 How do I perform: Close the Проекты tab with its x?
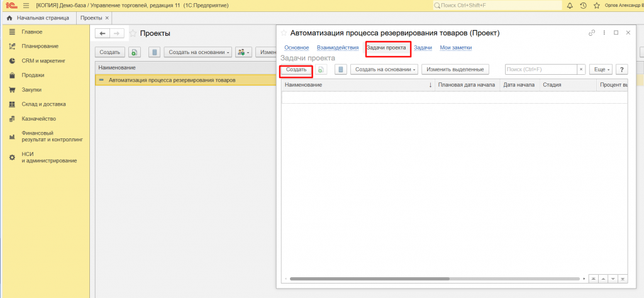tap(107, 18)
